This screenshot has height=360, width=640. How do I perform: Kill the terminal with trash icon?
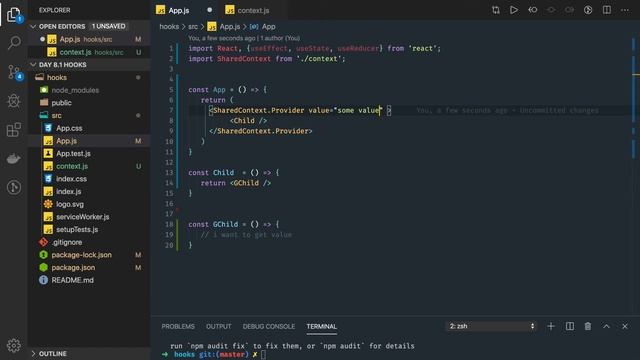click(x=588, y=326)
